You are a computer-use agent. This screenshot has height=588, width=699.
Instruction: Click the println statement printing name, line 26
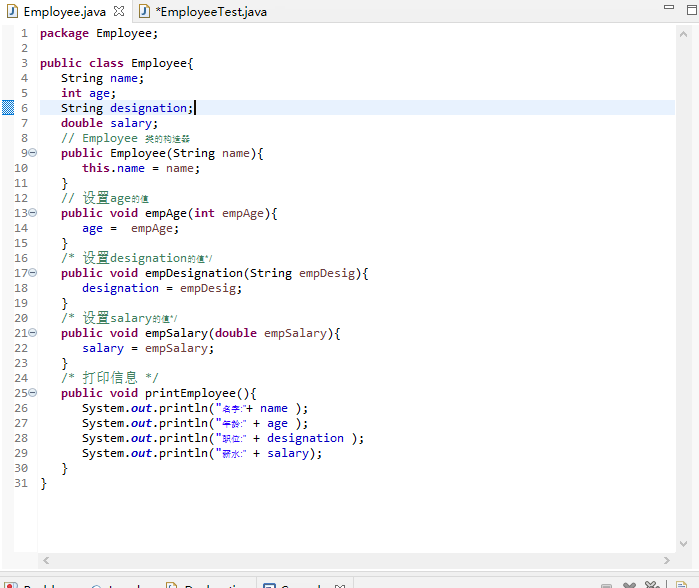[195, 408]
